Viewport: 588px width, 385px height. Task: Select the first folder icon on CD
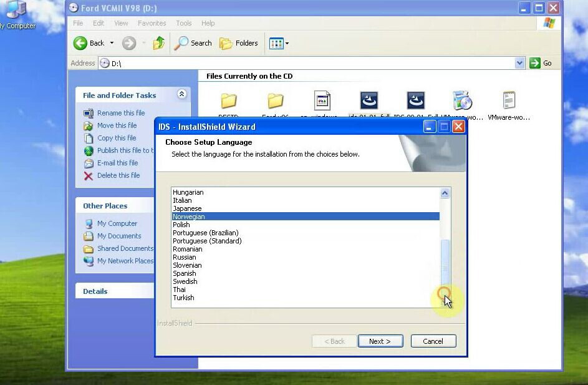(228, 100)
